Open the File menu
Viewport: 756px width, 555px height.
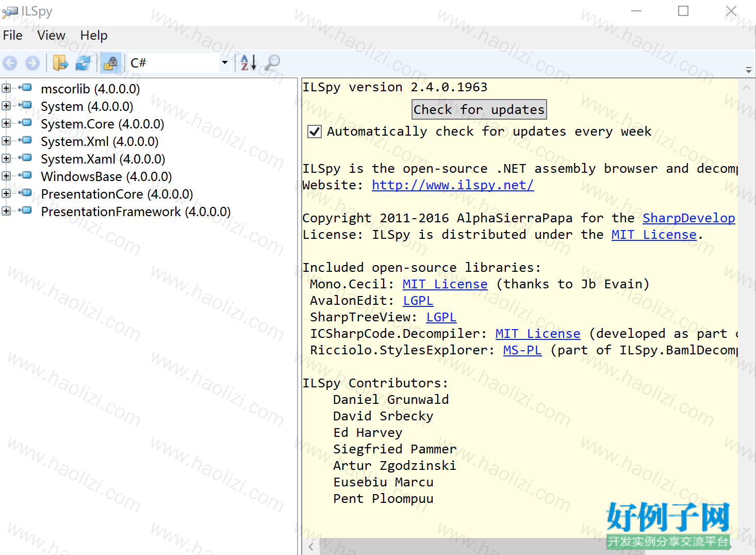click(x=13, y=36)
